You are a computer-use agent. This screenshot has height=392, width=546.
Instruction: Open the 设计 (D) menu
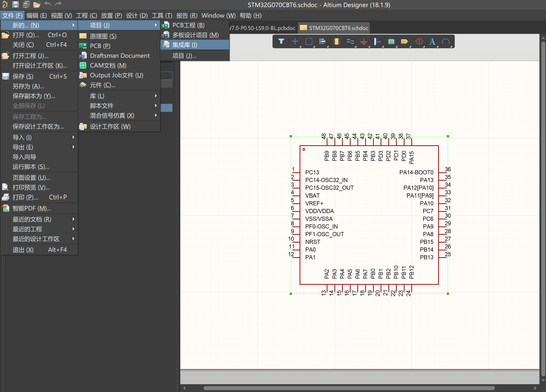click(137, 15)
